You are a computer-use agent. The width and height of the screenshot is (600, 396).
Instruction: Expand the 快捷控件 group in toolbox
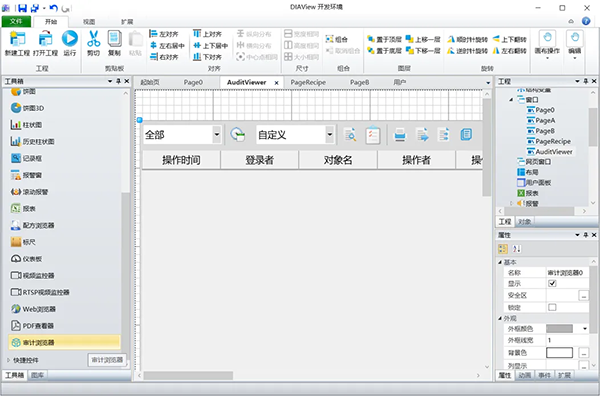coord(8,360)
